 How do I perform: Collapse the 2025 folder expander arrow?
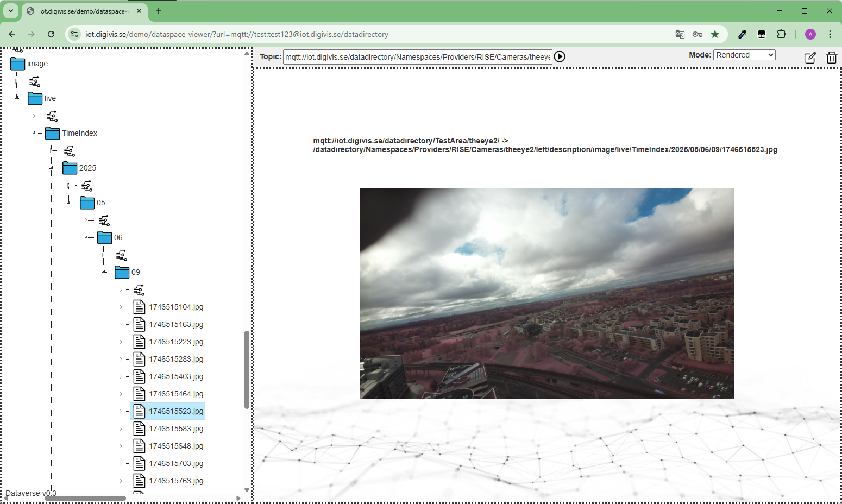[x=52, y=168]
